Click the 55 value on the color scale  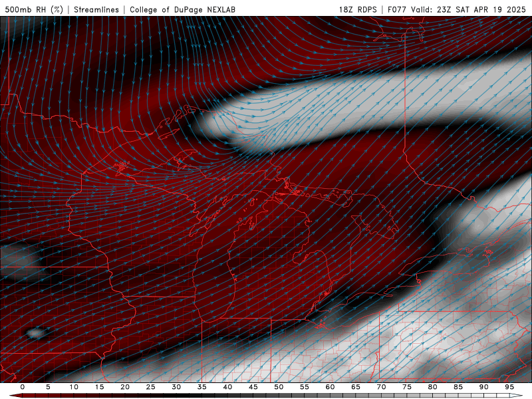tap(305, 387)
